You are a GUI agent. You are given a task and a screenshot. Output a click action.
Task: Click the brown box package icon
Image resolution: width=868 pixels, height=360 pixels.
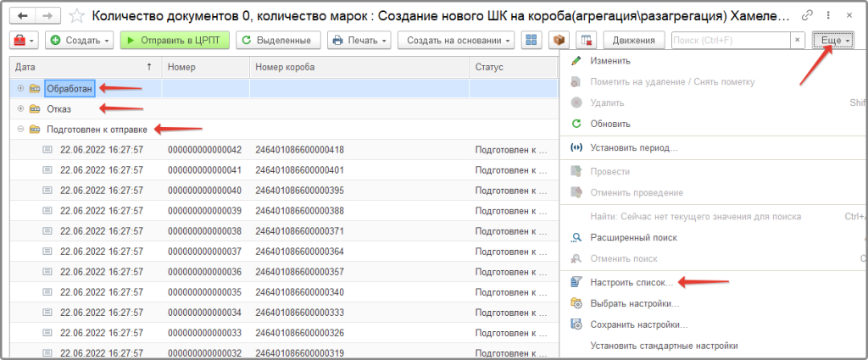tap(559, 41)
